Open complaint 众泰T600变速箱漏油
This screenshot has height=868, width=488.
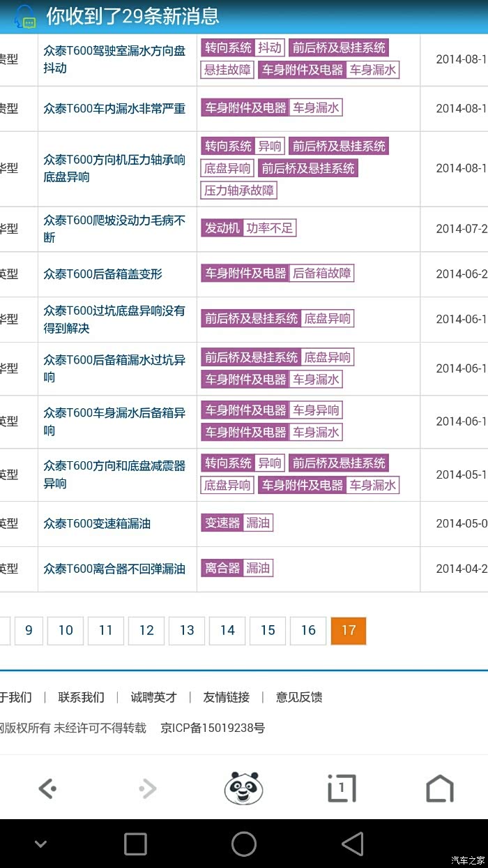tap(97, 523)
